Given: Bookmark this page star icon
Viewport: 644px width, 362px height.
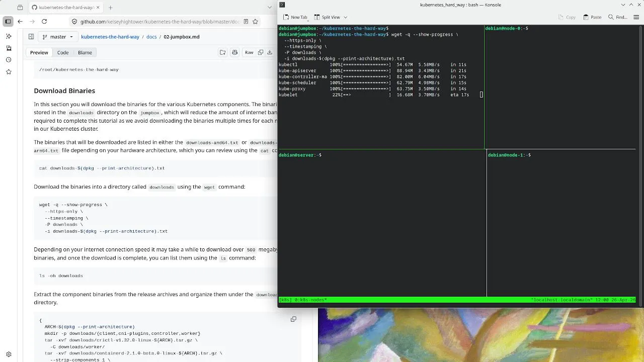Looking at the screenshot, I should click(255, 22).
